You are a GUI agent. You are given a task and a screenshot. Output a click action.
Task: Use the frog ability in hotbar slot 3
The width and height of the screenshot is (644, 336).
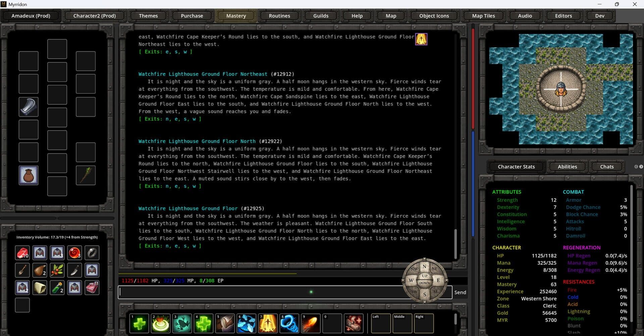[x=182, y=323]
